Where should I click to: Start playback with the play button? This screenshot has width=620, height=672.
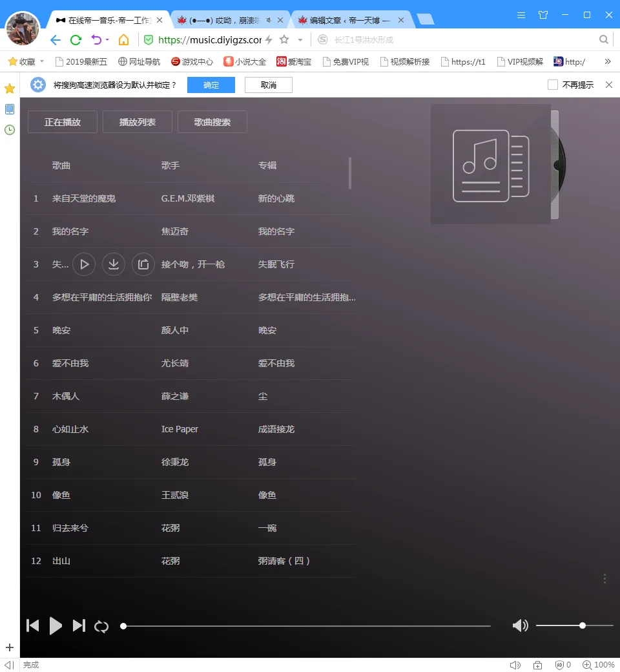click(56, 625)
